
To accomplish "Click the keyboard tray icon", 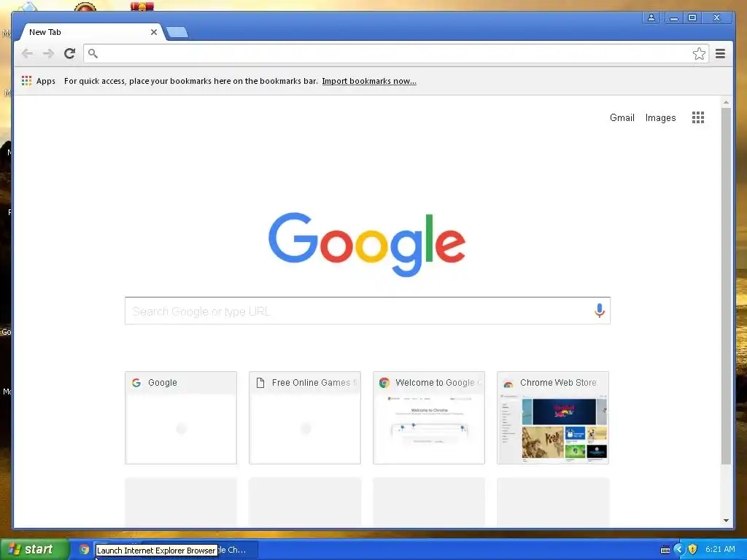I will click(x=665, y=550).
